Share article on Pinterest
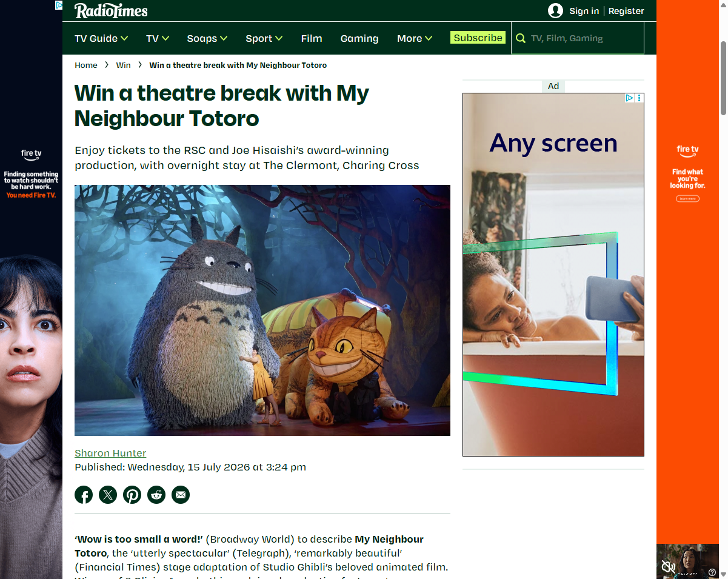728x579 pixels. click(x=132, y=495)
